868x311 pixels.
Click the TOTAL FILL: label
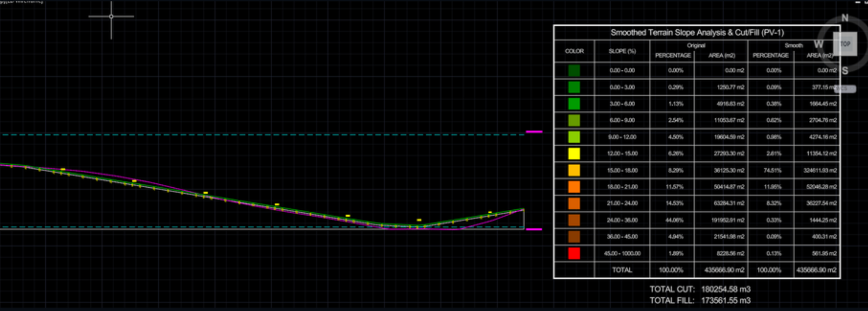[672, 301]
